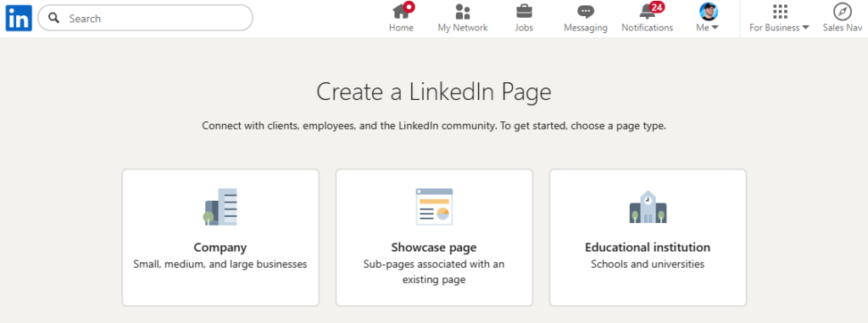Click the My Network label
Viewport: 868px width, 323px height.
[463, 28]
